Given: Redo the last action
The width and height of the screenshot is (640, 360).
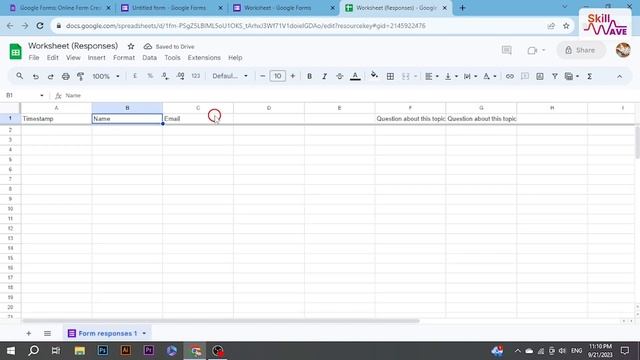Looking at the screenshot, I should pyautogui.click(x=50, y=76).
